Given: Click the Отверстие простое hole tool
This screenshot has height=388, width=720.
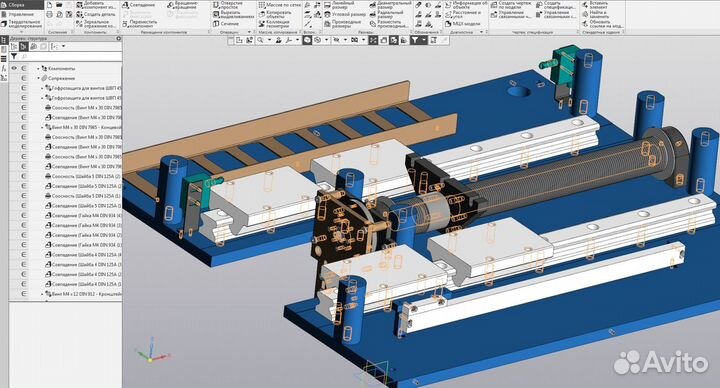Looking at the screenshot, I should (228, 5).
